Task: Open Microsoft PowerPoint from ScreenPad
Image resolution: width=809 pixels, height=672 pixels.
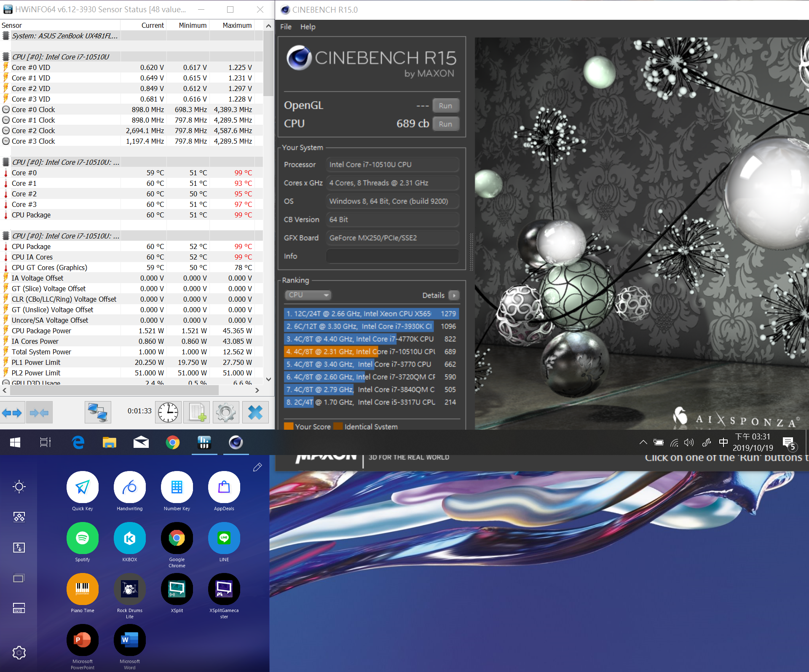Action: point(83,640)
